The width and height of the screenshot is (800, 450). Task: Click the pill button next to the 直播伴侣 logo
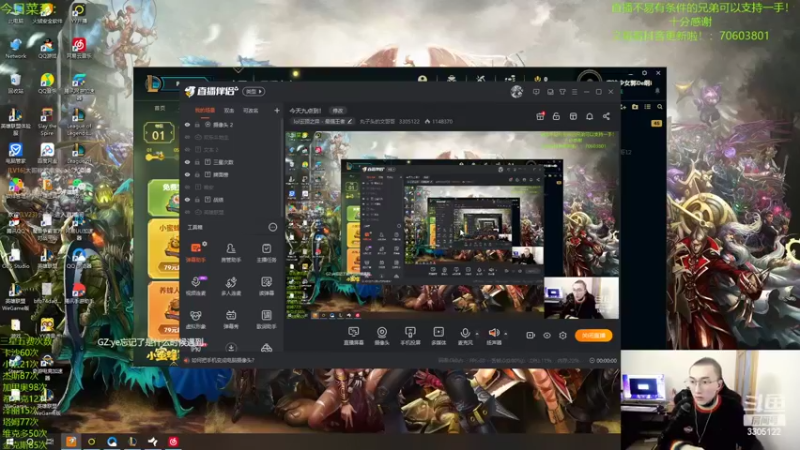click(254, 91)
